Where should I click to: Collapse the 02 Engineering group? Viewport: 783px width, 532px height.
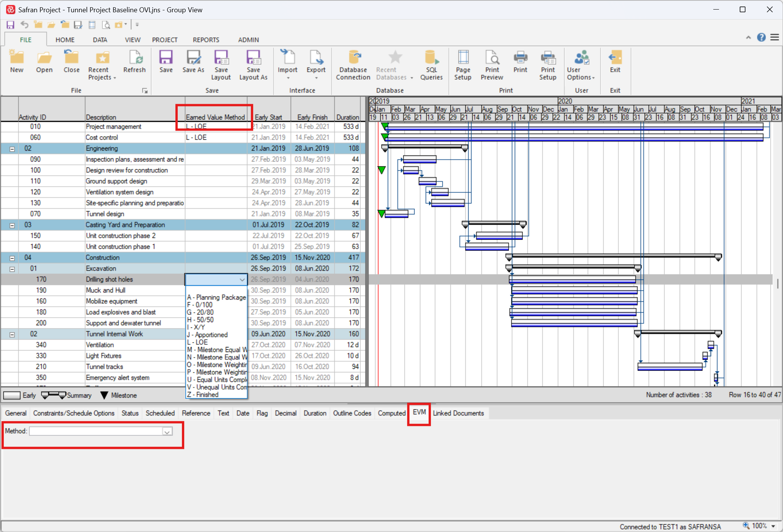click(x=12, y=149)
